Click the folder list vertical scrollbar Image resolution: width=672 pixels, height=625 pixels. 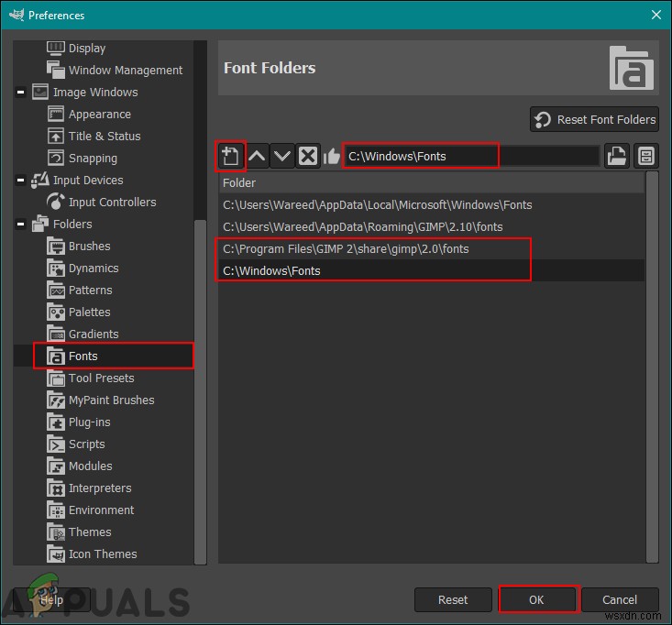652,367
